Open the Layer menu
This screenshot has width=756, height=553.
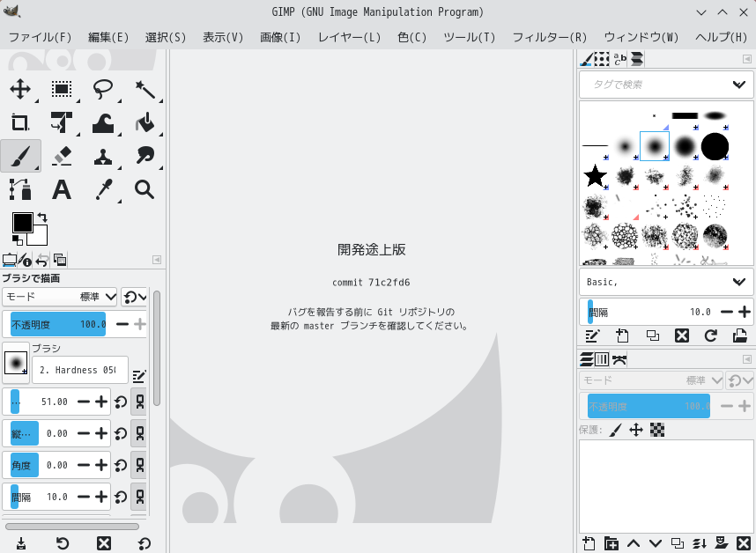coord(349,37)
